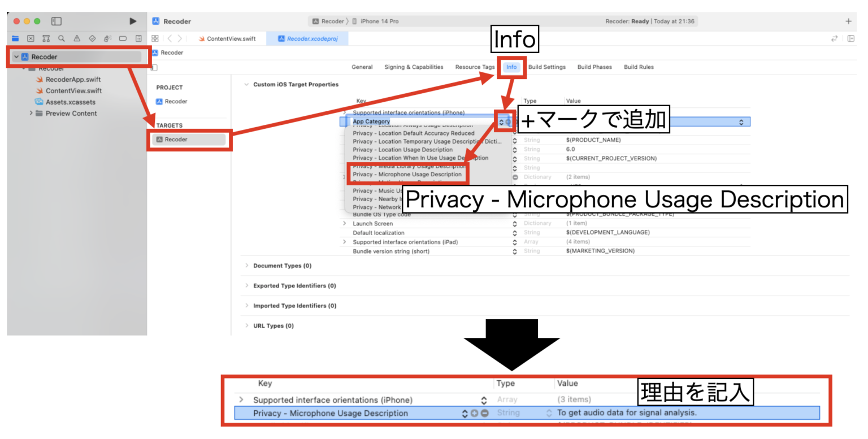The width and height of the screenshot is (868, 439).
Task: Click the add (+) button in toolbar
Action: 848,21
